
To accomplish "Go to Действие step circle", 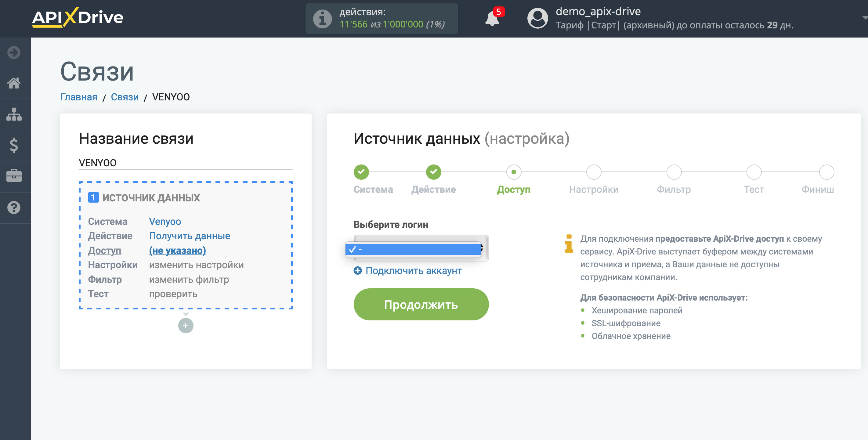I will (433, 172).
